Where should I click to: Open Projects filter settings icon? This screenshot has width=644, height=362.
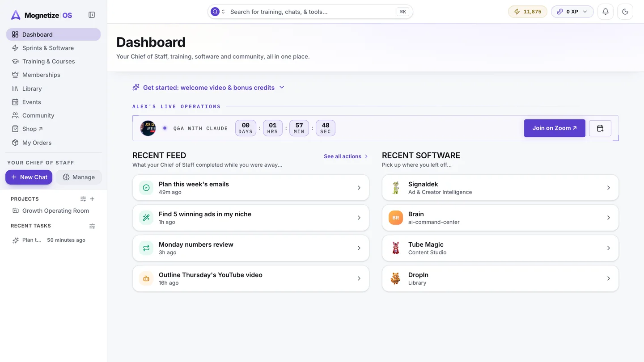(x=83, y=199)
